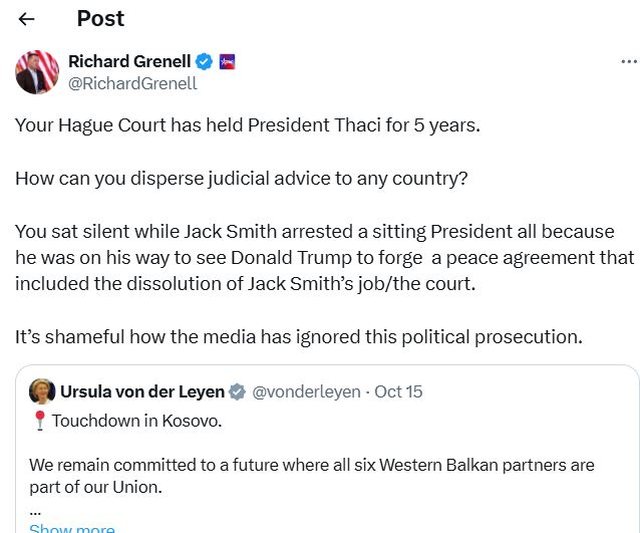Click the red pin emoji in quoted post
Screen dimensions: 640x533
pos(39,421)
